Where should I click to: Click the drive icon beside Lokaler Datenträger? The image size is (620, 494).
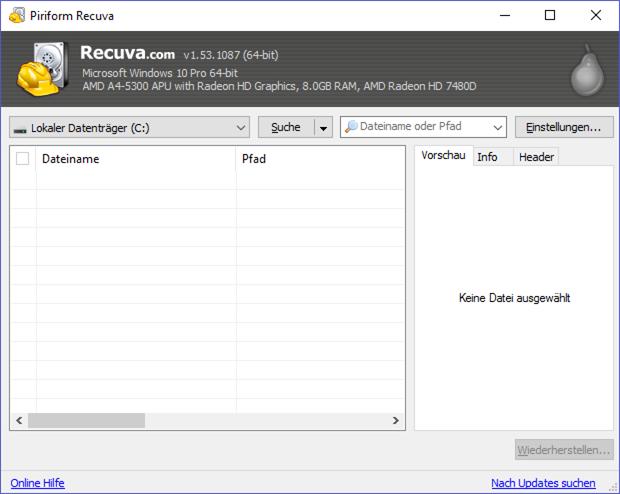pyautogui.click(x=20, y=128)
